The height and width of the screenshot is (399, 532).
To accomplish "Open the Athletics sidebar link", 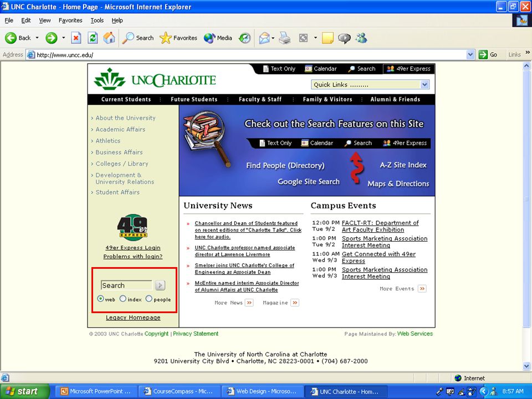I will pyautogui.click(x=108, y=140).
